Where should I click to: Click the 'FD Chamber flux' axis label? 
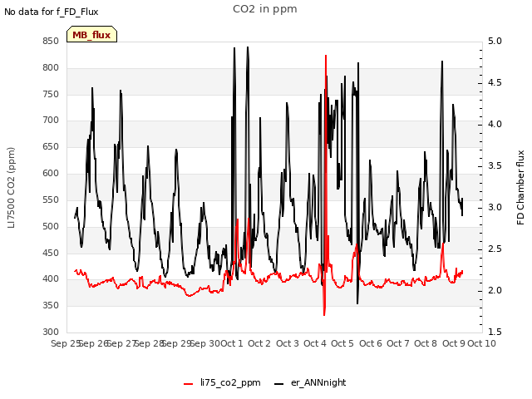(520, 188)
